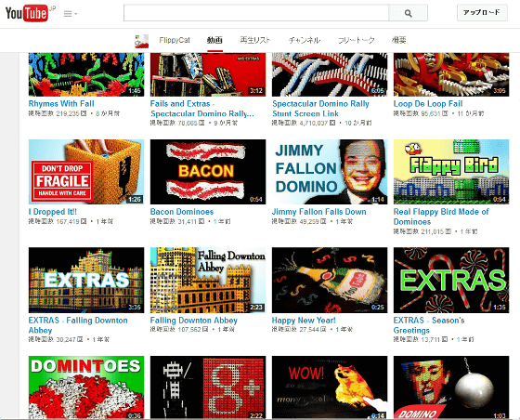520x420 pixels.
Task: Open the Bacon Dominoes title link
Action: click(182, 212)
